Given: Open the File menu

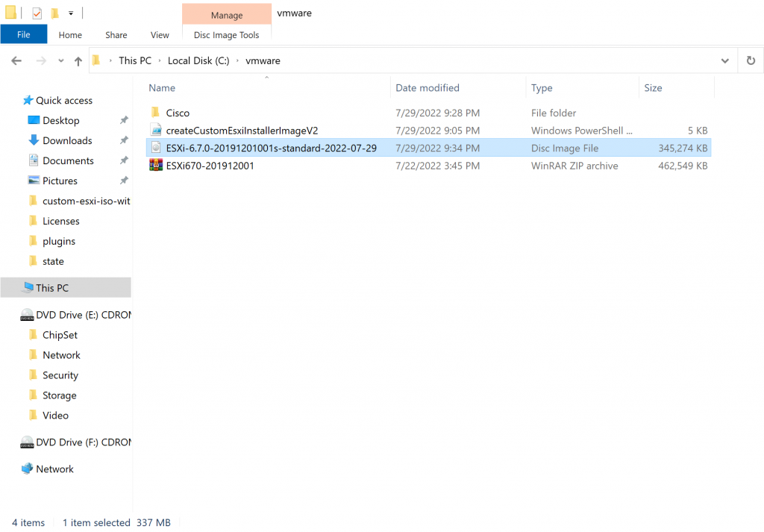Looking at the screenshot, I should click(23, 34).
